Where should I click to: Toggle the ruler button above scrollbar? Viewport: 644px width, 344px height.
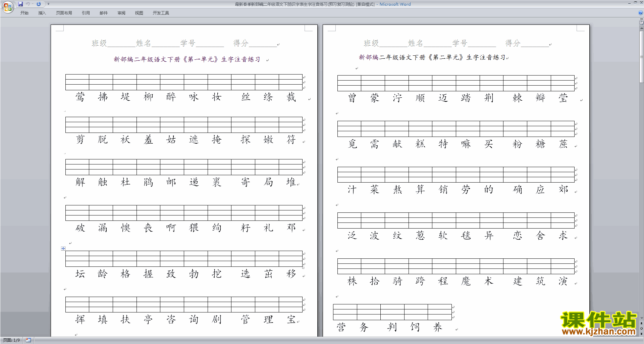coord(641,23)
